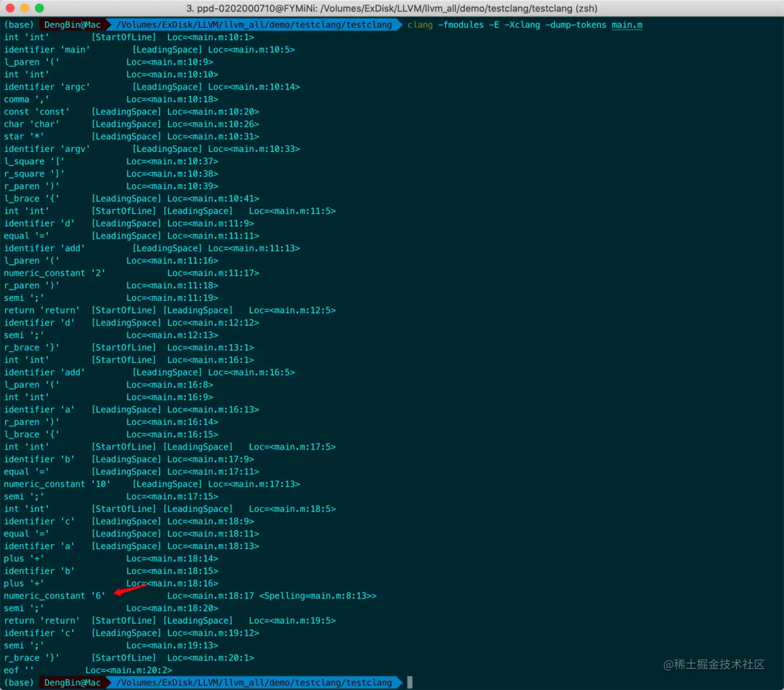Click the eof '' token line

tap(88, 670)
